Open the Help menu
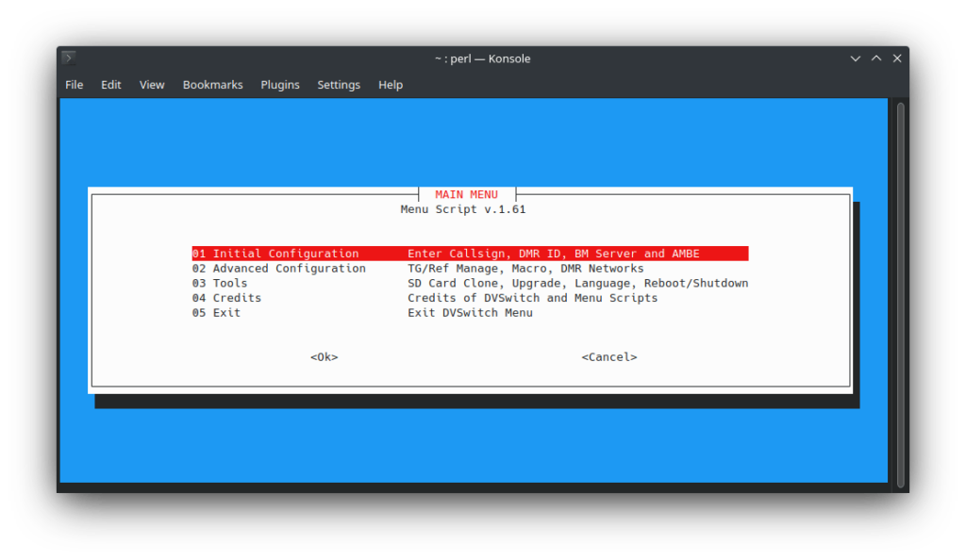 pos(390,85)
